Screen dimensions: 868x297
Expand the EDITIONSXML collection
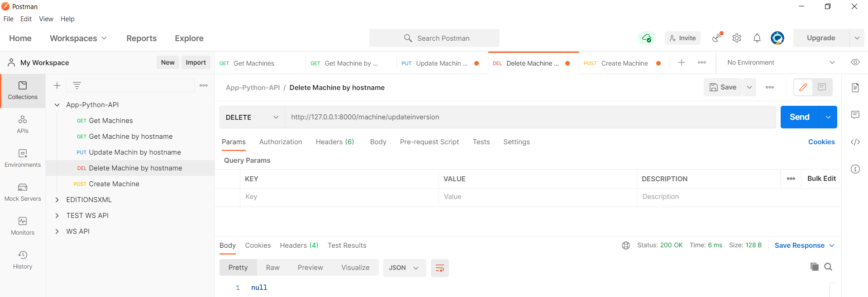point(57,200)
